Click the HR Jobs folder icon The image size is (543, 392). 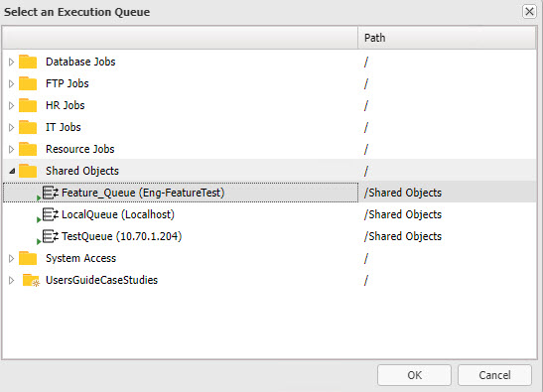(x=28, y=105)
